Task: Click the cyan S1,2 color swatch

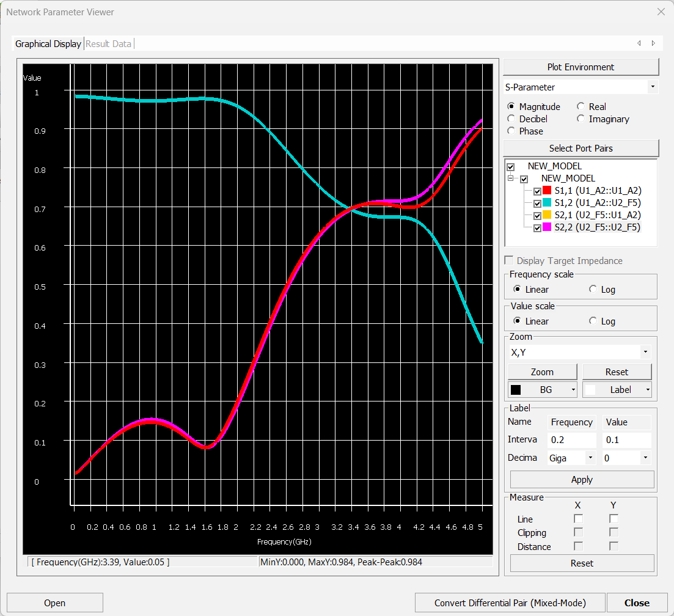Action: 547,202
